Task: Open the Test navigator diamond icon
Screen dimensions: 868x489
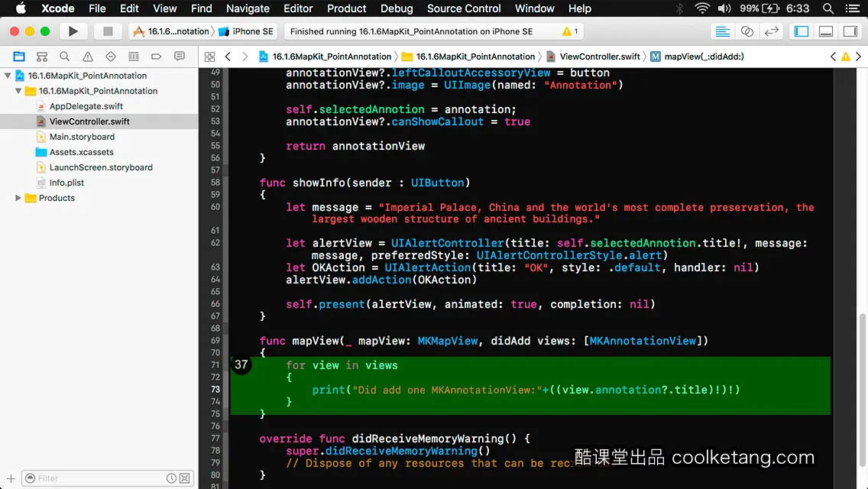Action: coord(111,57)
